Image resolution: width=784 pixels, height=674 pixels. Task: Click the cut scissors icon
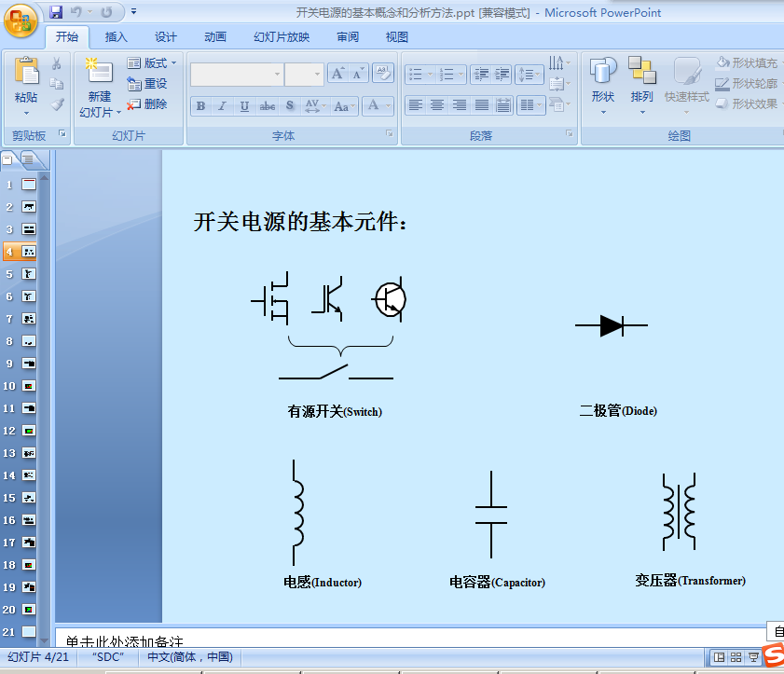click(57, 63)
